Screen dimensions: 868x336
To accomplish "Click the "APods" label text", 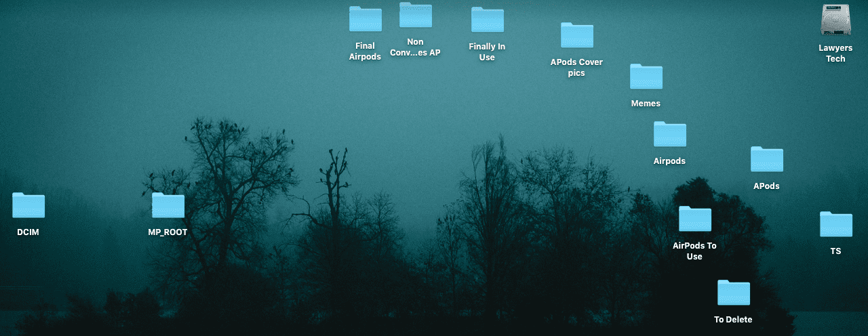I will 766,186.
